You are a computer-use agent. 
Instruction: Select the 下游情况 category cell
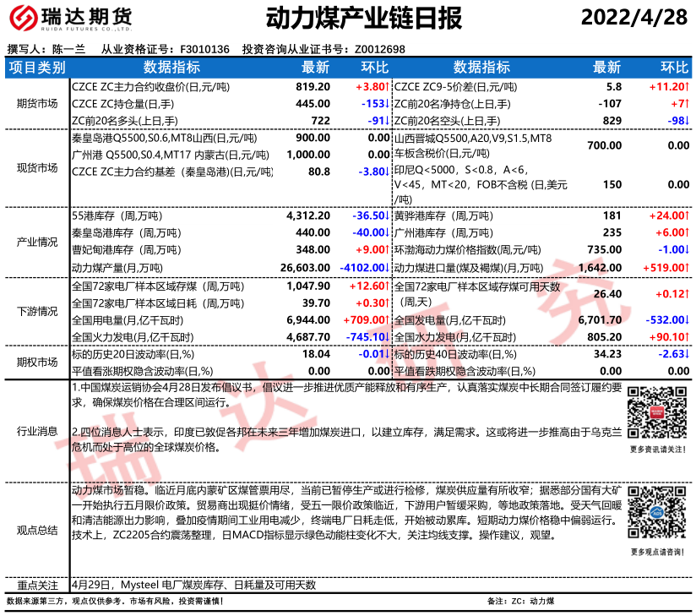[37, 311]
